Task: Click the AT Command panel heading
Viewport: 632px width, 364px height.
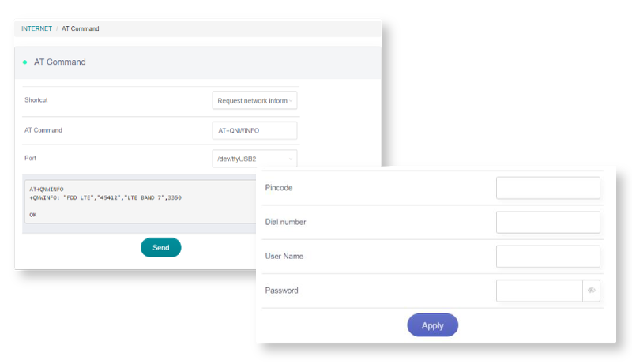Action: coord(60,62)
